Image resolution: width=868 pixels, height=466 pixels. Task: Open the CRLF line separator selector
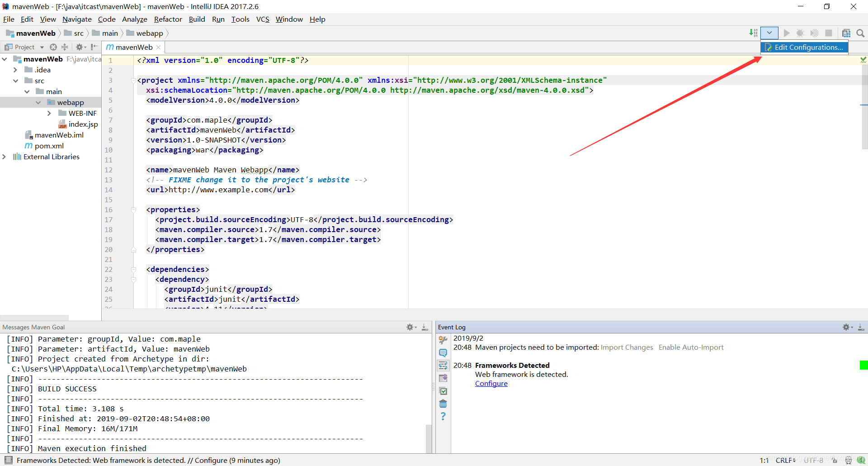pos(786,460)
